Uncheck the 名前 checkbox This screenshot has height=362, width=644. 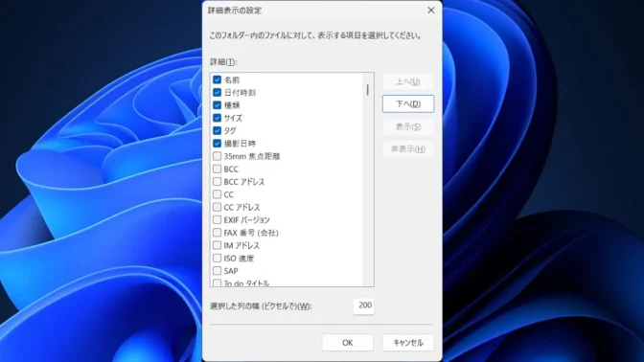tap(217, 79)
